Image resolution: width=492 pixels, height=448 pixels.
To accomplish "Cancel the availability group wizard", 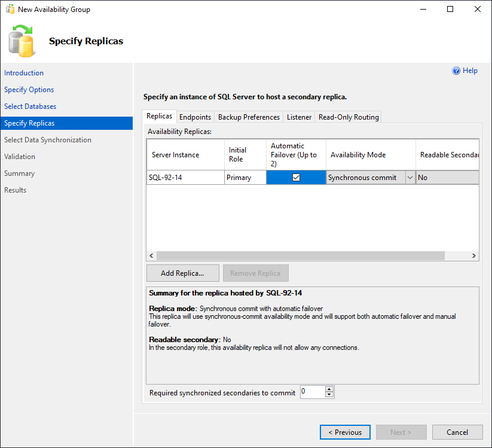I will pos(457,432).
